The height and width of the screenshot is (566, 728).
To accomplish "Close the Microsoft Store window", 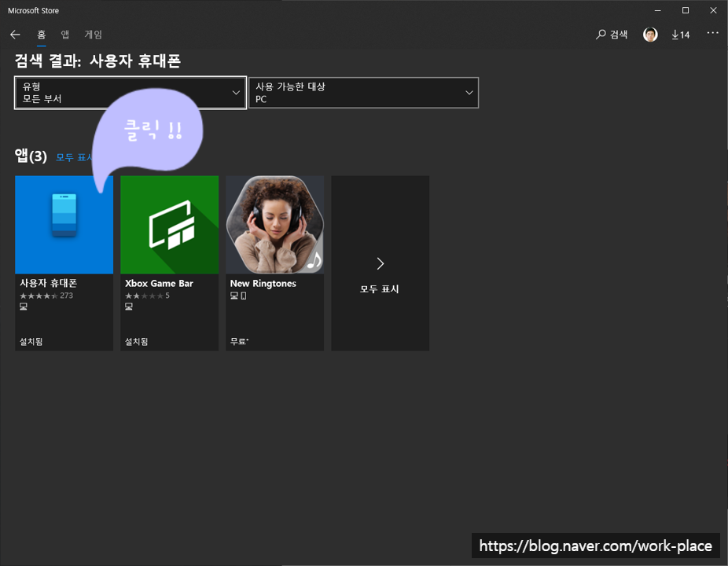I will point(713,10).
